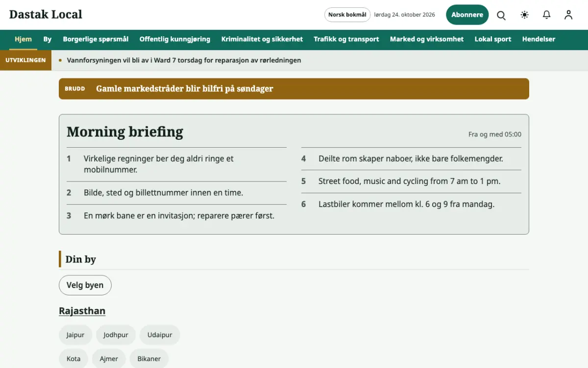Viewport: 588px width, 368px height.
Task: Select the Jaipur city chip
Action: pos(75,335)
